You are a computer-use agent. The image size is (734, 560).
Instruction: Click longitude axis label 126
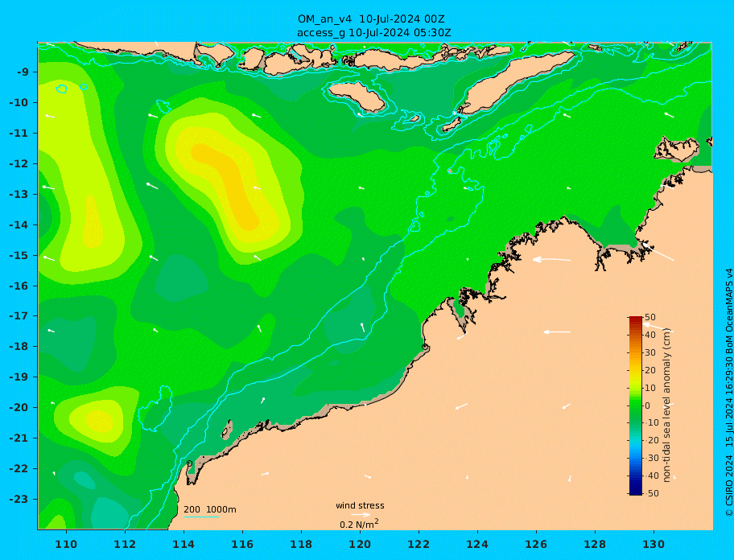point(536,544)
